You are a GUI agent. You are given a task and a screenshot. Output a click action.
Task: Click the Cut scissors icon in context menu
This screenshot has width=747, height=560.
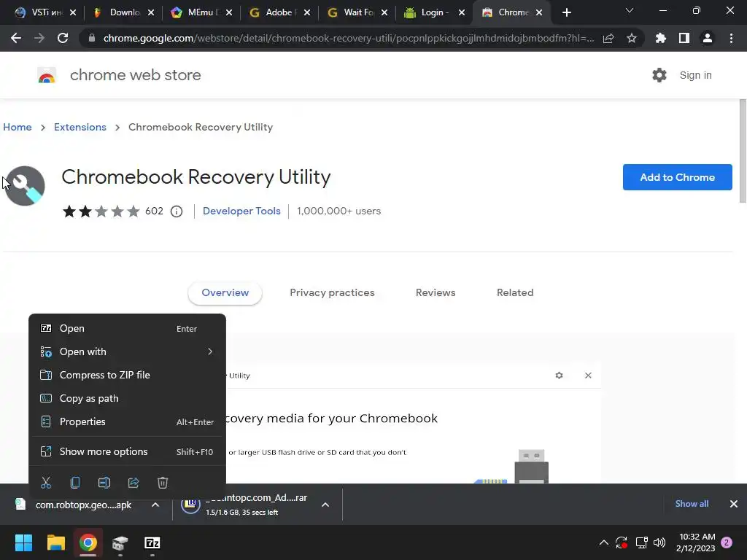[x=46, y=483]
